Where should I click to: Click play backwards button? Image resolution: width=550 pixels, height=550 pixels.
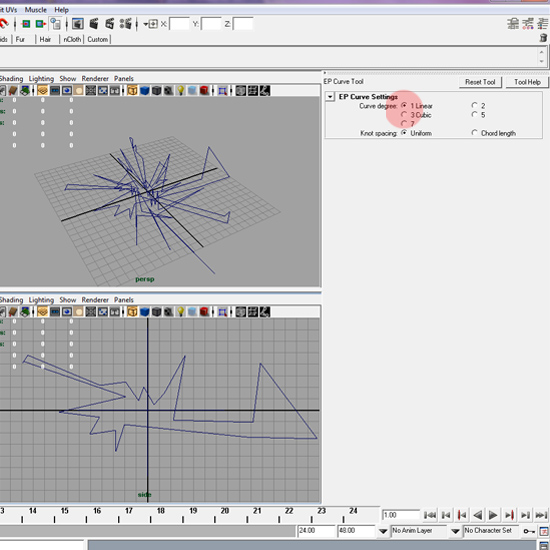click(477, 515)
